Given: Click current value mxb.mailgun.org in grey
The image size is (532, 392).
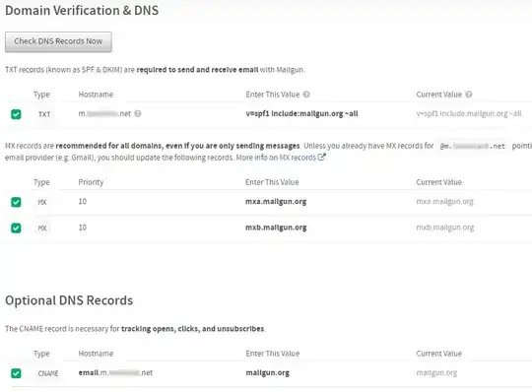Looking at the screenshot, I should click(x=445, y=228).
